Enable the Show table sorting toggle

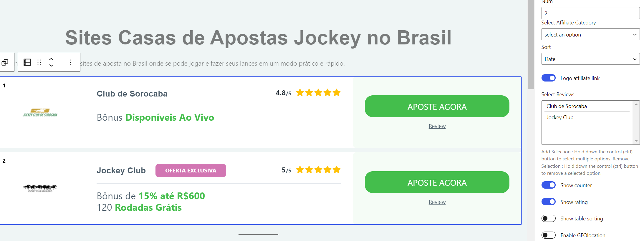[x=548, y=218]
